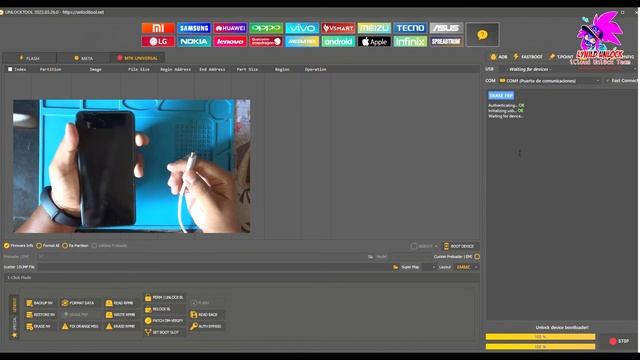Image resolution: width=640 pixels, height=360 pixels.
Task: Select the LG brand icon
Action: (158, 41)
